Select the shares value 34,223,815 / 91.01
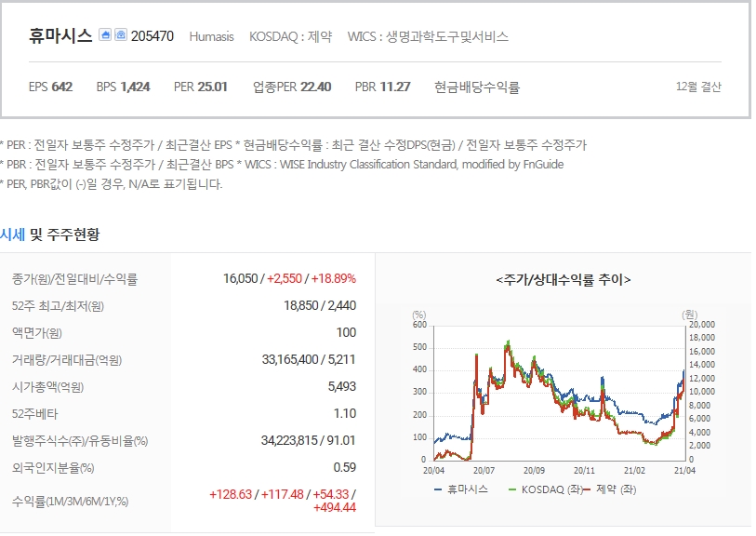756x536 pixels. 309,440
